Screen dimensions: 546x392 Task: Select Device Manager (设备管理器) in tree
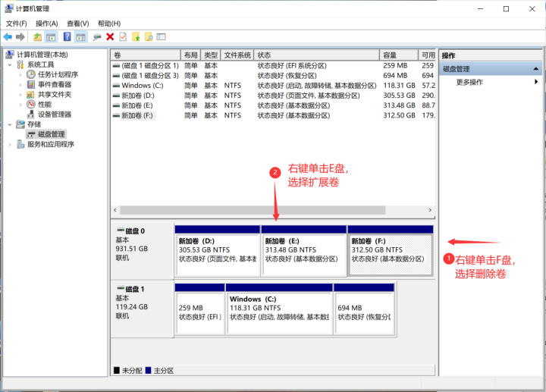click(x=55, y=114)
